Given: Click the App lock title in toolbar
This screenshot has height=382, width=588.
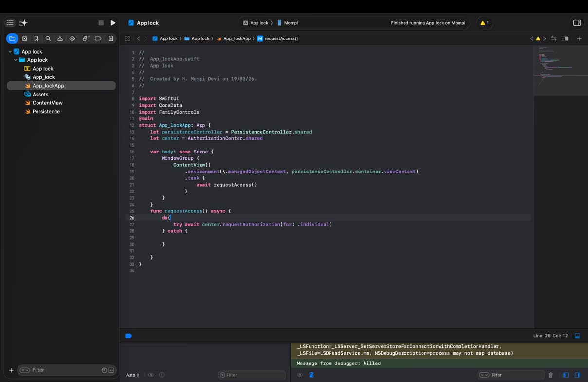Looking at the screenshot, I should pyautogui.click(x=147, y=23).
